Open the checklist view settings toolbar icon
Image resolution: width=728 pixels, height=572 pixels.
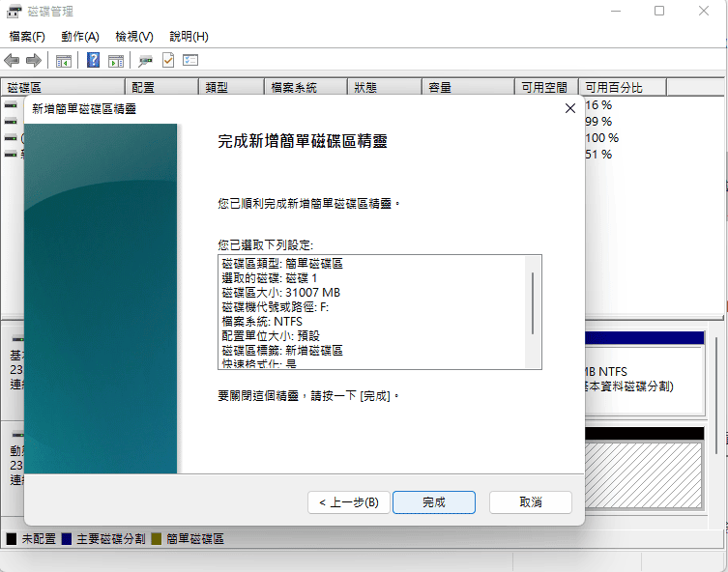tap(190, 60)
